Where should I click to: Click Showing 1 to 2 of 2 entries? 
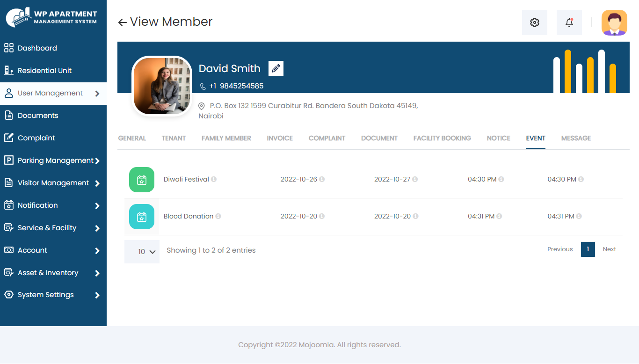pyautogui.click(x=211, y=250)
